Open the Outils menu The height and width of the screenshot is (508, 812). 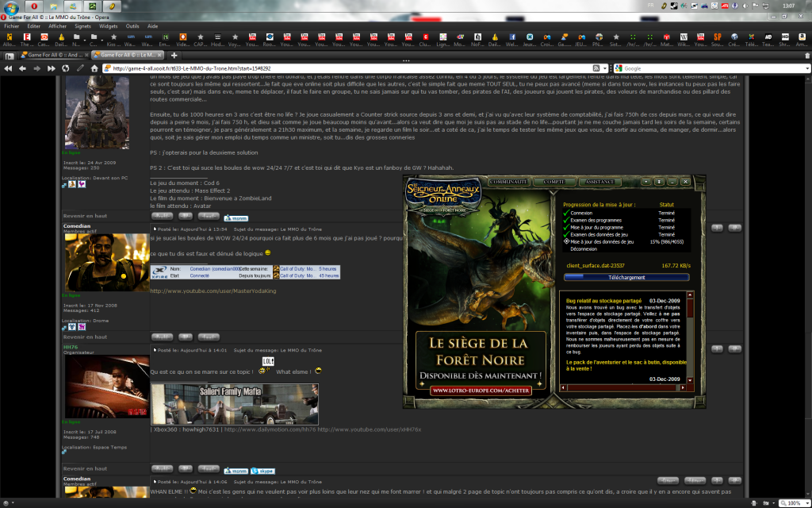coord(132,26)
